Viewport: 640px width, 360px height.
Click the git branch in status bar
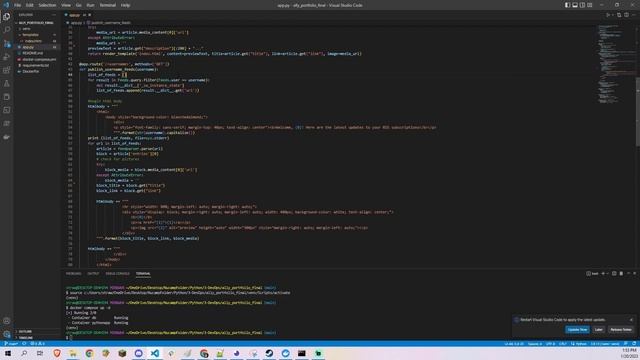11,344
